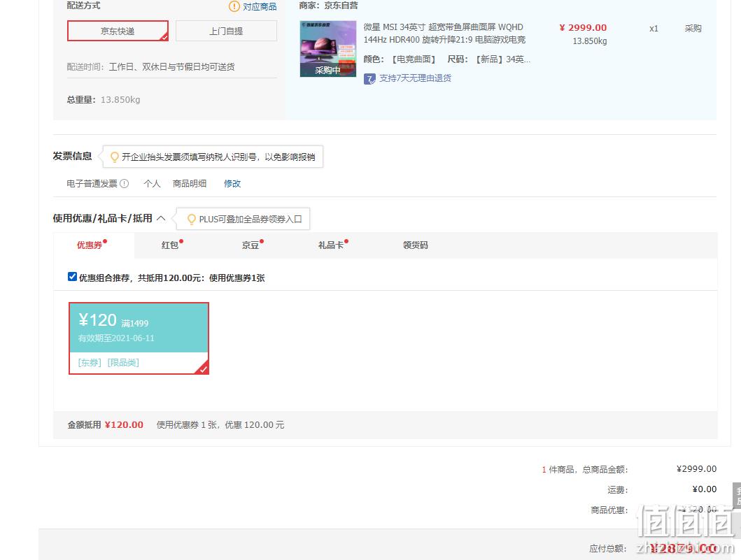Viewport: 741px width, 560px height.
Task: Select the ¥120 满1499 coupon card
Action: (x=139, y=338)
